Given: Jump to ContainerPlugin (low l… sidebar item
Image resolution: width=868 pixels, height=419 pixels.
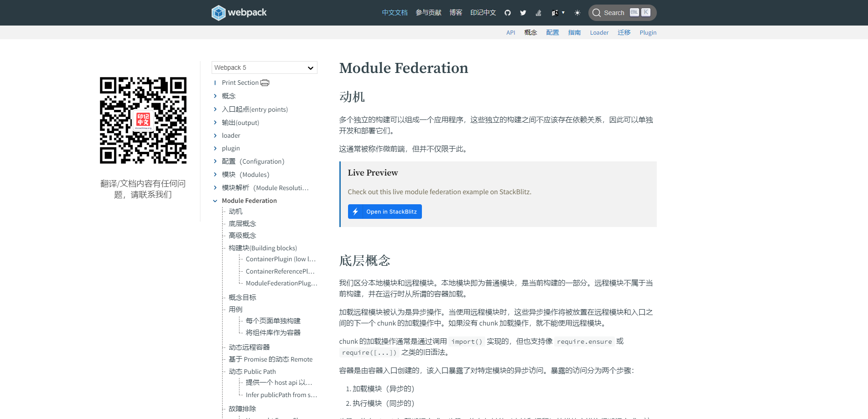Looking at the screenshot, I should [281, 259].
